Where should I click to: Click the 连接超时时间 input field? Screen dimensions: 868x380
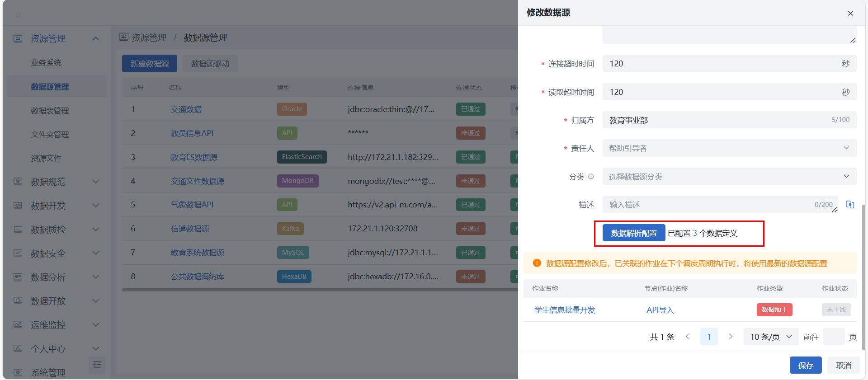pyautogui.click(x=729, y=64)
